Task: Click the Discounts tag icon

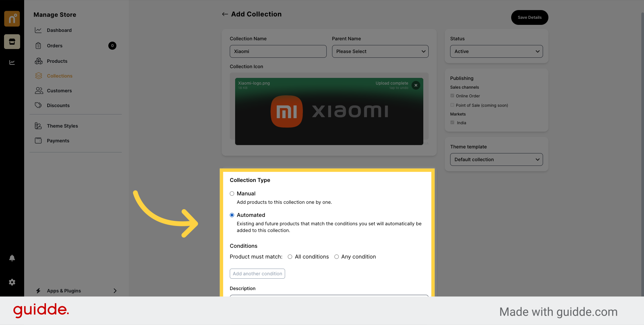Action: (38, 105)
